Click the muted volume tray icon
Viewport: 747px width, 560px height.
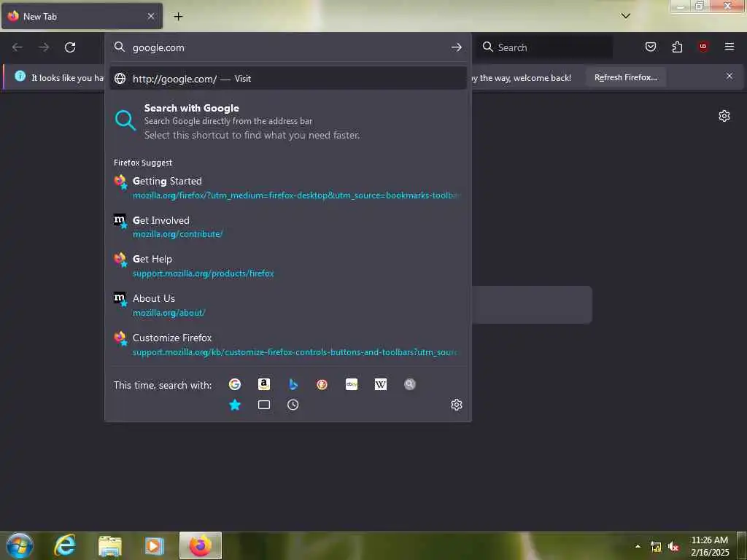pos(673,547)
